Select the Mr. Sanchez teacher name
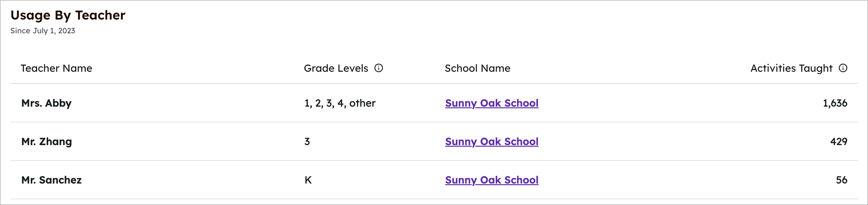Image resolution: width=868 pixels, height=205 pixels. [51, 180]
